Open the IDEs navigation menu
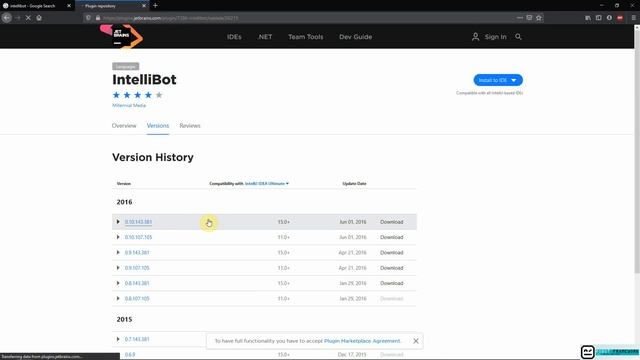This screenshot has width=640, height=360. tap(234, 37)
